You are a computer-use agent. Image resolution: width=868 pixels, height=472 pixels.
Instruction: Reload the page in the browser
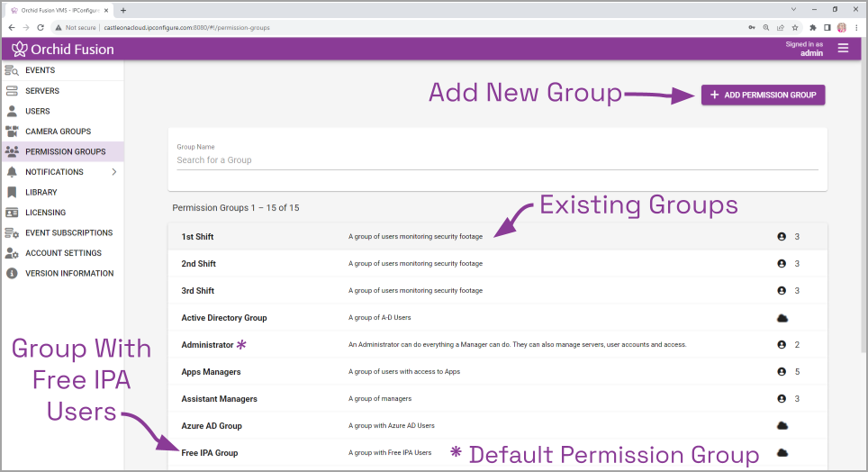(41, 28)
